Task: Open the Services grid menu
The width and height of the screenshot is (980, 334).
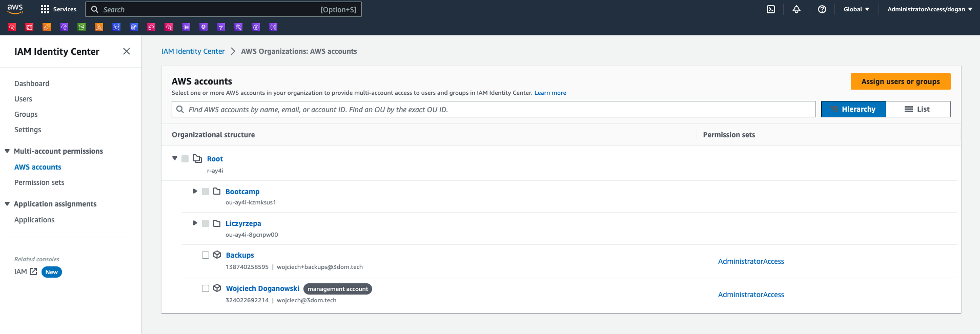Action: [58, 9]
